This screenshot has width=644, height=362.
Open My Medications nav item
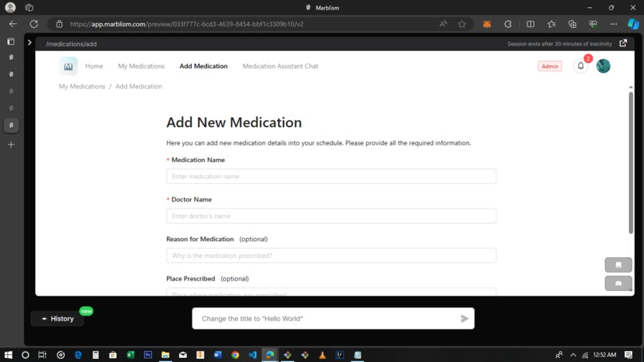tap(141, 66)
